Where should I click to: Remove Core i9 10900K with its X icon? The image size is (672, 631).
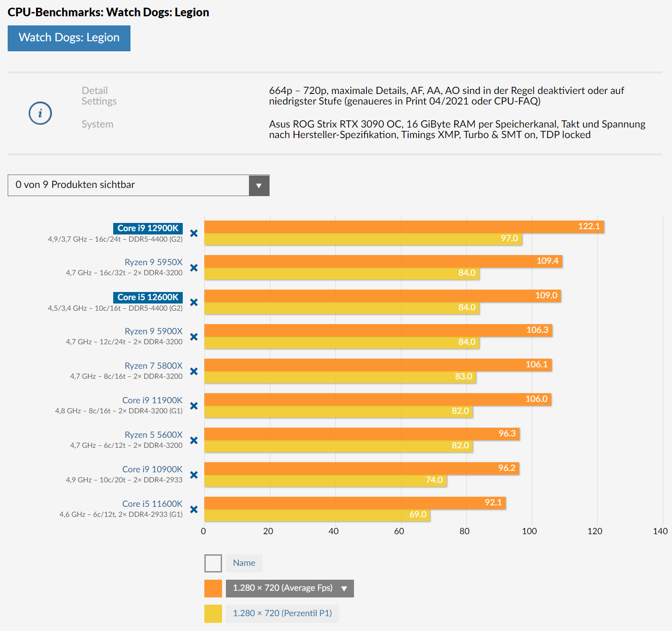pos(194,475)
